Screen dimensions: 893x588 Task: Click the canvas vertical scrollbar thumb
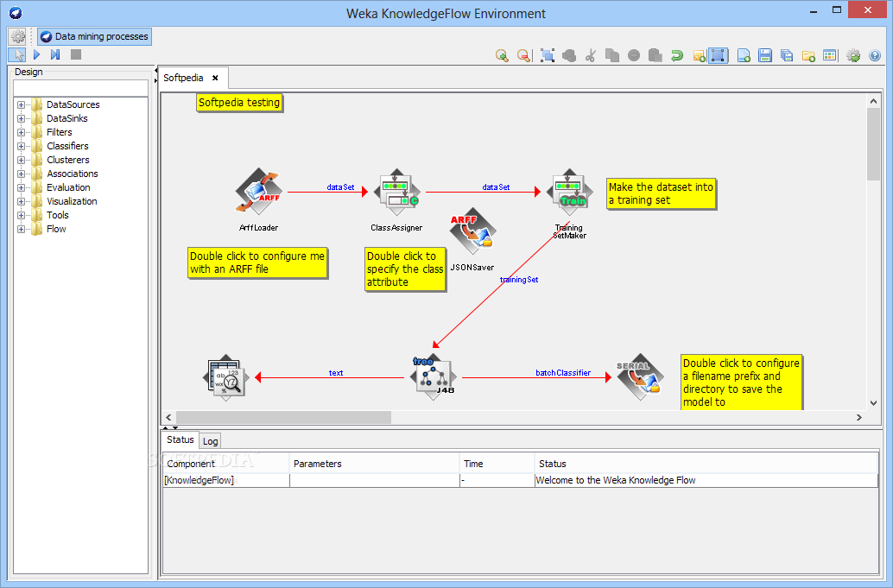pos(873,144)
